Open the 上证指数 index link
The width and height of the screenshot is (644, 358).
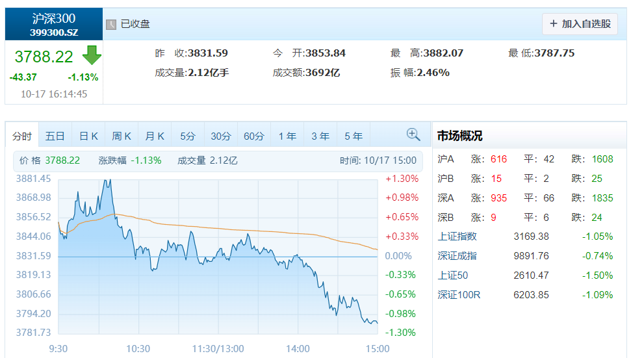[457, 237]
